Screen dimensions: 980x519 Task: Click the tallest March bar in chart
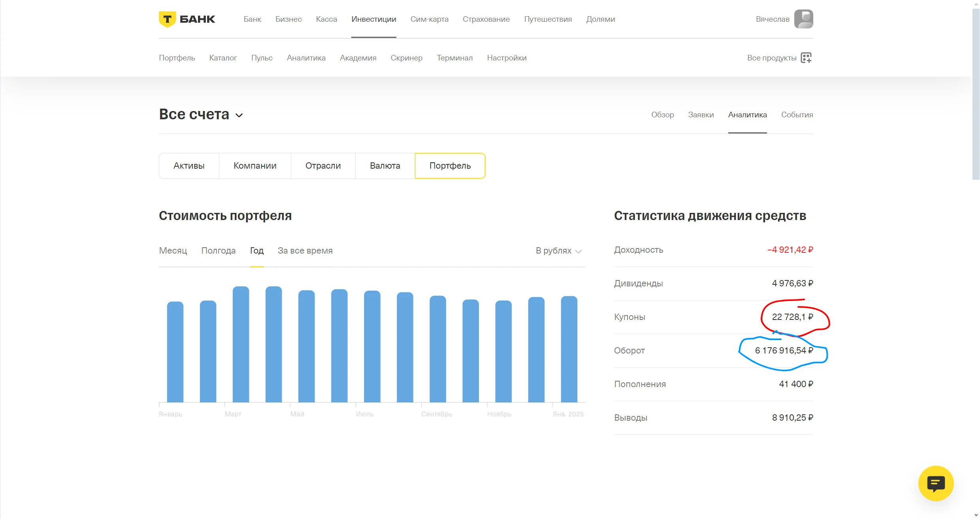click(x=241, y=344)
